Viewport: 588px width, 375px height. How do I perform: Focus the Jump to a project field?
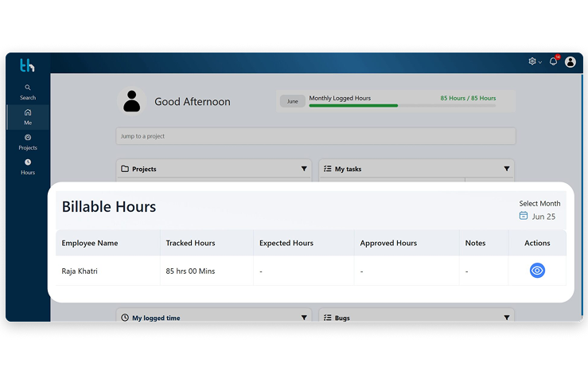(x=316, y=136)
